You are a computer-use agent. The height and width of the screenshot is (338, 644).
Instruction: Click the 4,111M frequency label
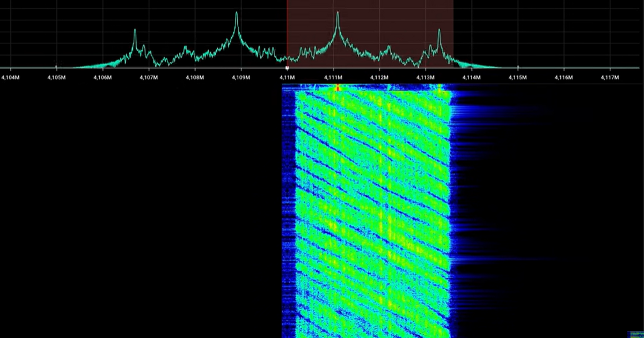(334, 78)
